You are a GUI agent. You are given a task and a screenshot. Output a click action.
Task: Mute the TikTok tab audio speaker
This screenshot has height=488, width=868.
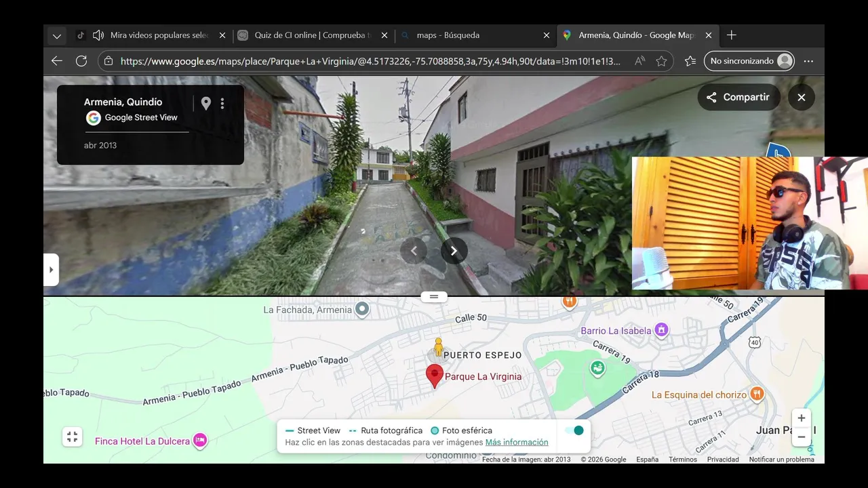[98, 35]
